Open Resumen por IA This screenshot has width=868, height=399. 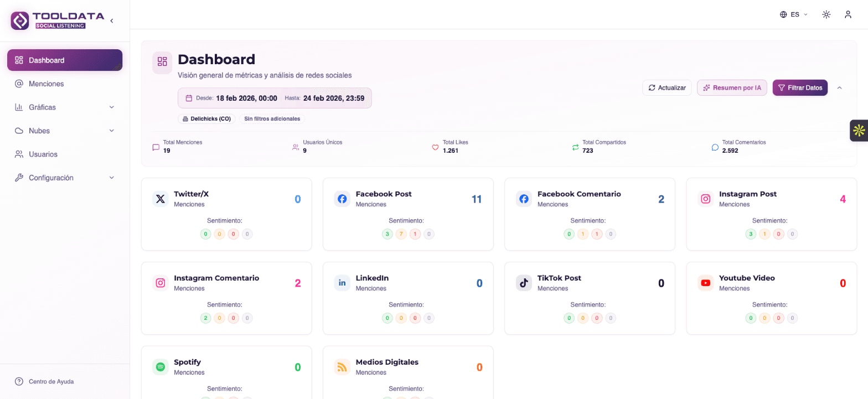732,87
